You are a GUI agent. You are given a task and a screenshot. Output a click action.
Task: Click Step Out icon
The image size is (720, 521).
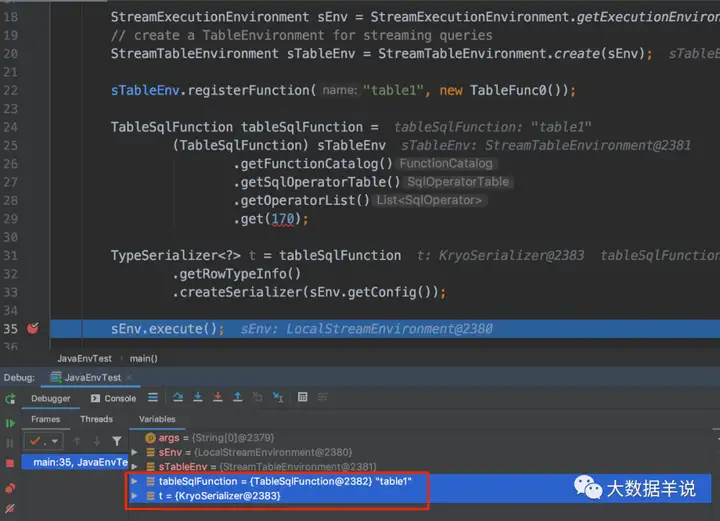[237, 398]
